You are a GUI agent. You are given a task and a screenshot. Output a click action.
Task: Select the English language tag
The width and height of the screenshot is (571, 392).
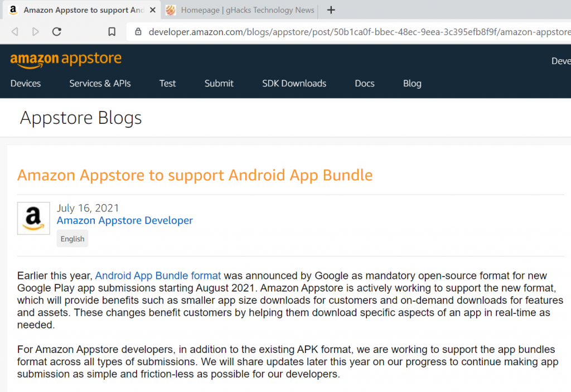[72, 238]
